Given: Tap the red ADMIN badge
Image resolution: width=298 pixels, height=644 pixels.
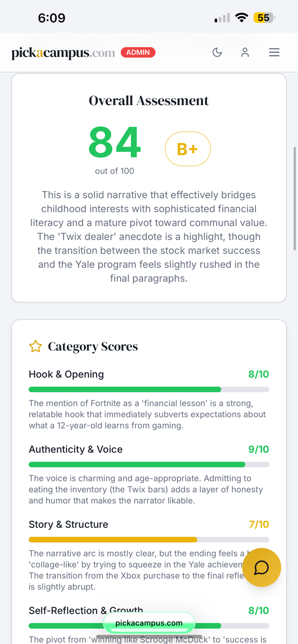Looking at the screenshot, I should tap(138, 52).
